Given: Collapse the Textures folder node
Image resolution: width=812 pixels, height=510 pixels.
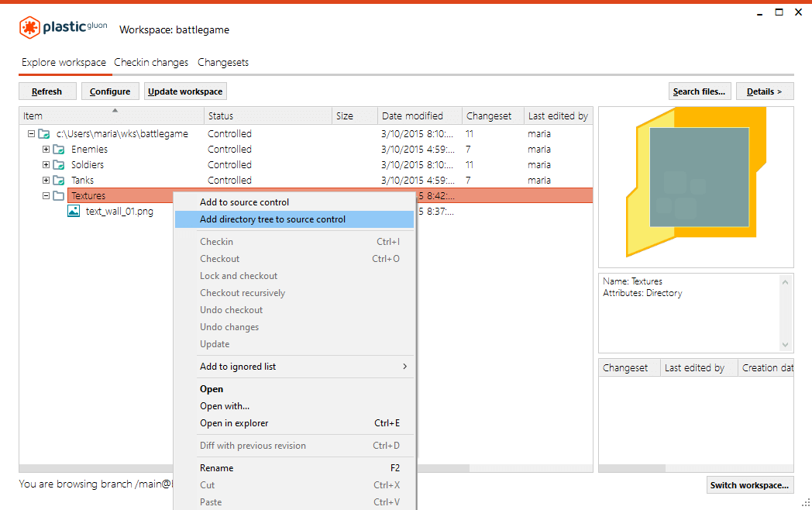Looking at the screenshot, I should (46, 196).
